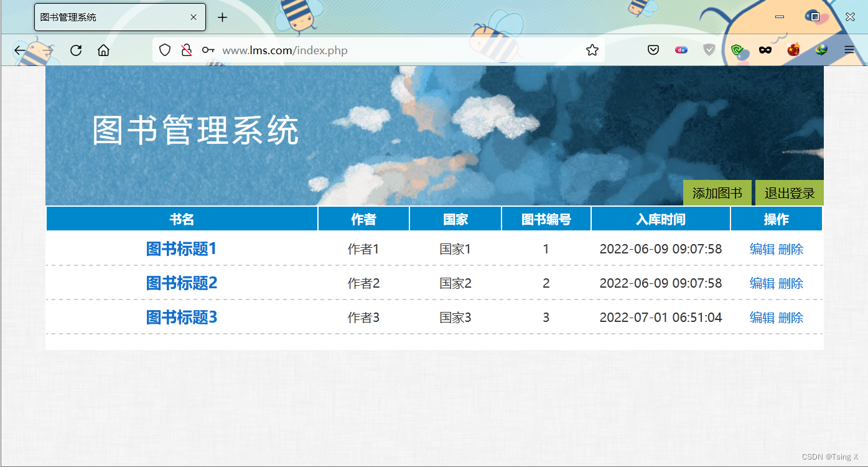Click the 退出登录 button

[790, 193]
